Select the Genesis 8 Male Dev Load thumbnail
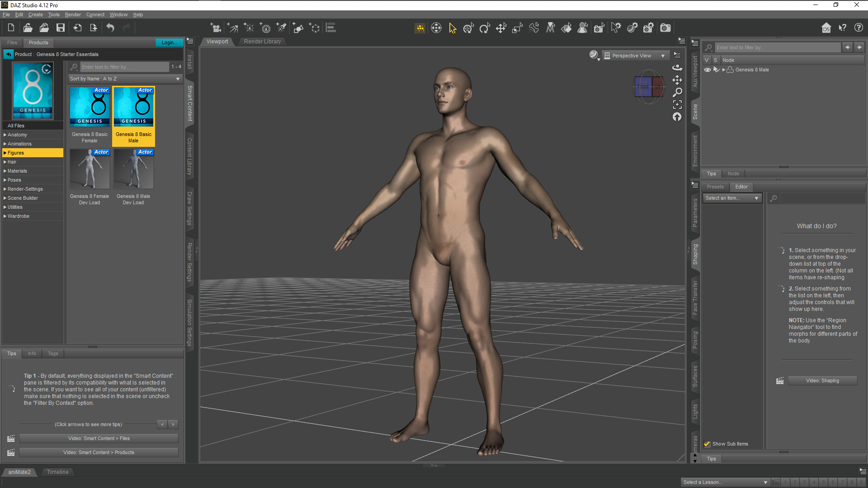This screenshot has width=868, height=488. coord(134,169)
